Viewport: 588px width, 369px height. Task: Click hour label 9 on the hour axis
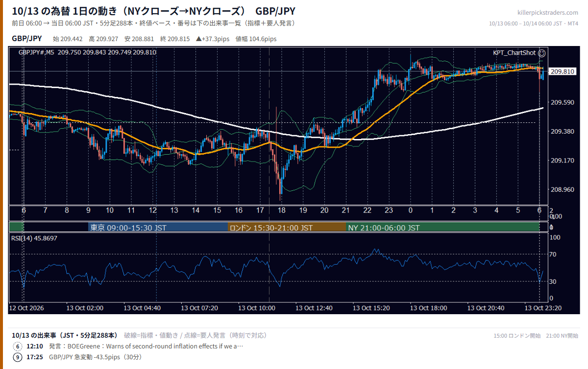click(89, 210)
